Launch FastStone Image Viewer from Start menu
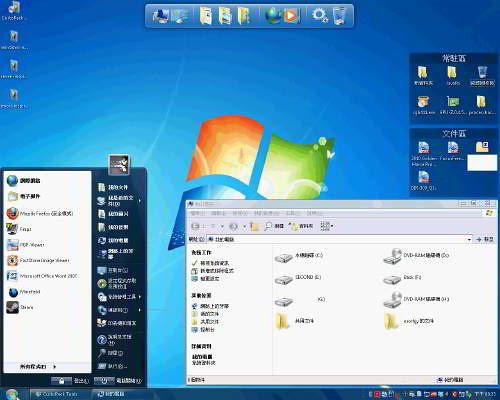The image size is (500, 400). point(38,260)
